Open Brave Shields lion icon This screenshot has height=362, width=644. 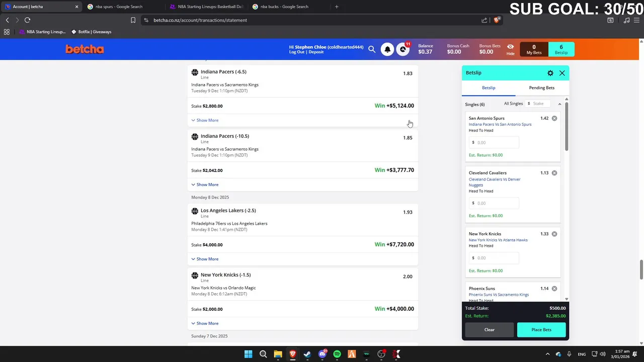tap(497, 20)
